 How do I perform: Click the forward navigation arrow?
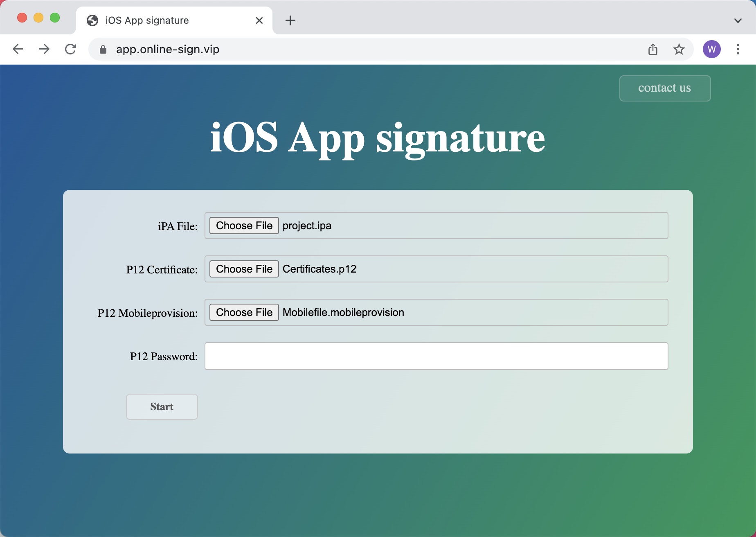[x=44, y=49]
